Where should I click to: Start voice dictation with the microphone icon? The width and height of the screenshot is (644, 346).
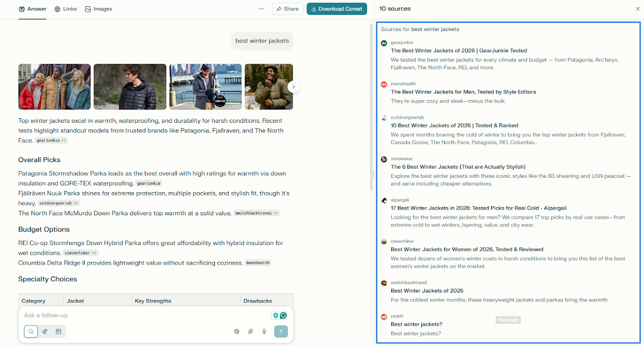pyautogui.click(x=264, y=332)
